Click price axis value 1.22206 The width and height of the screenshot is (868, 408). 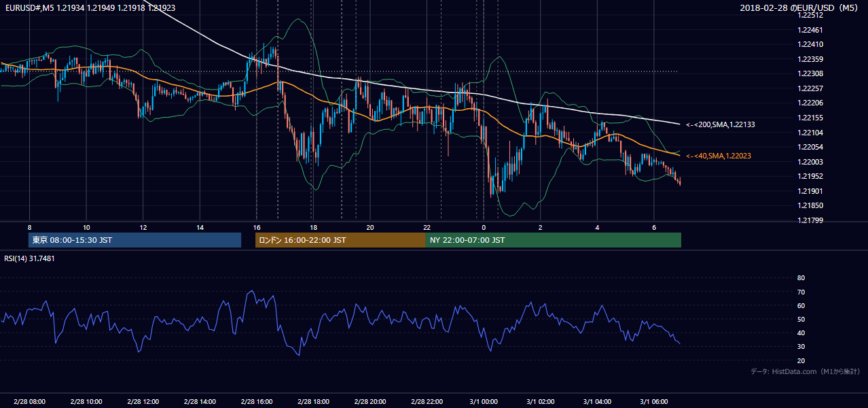tap(810, 103)
